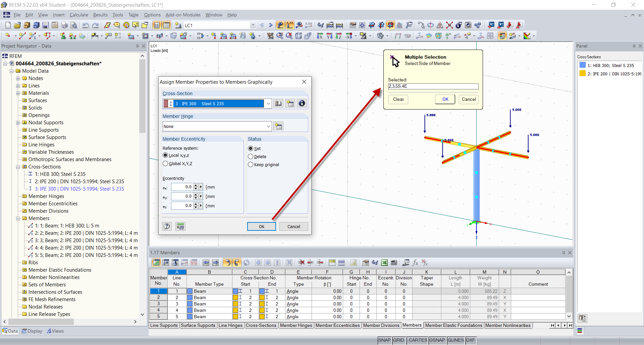Click the new nodal support toolbar icon

tap(63, 36)
